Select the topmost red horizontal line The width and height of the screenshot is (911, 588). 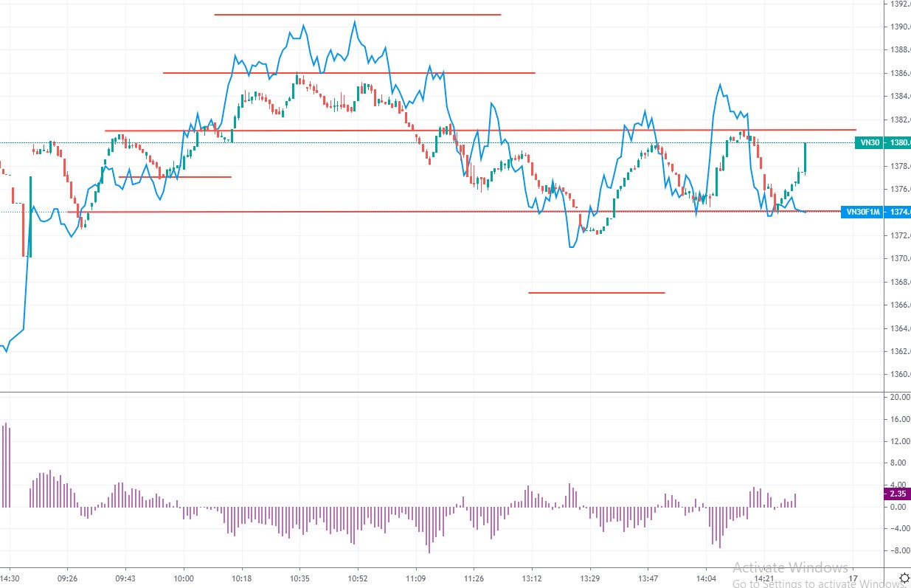coord(358,14)
